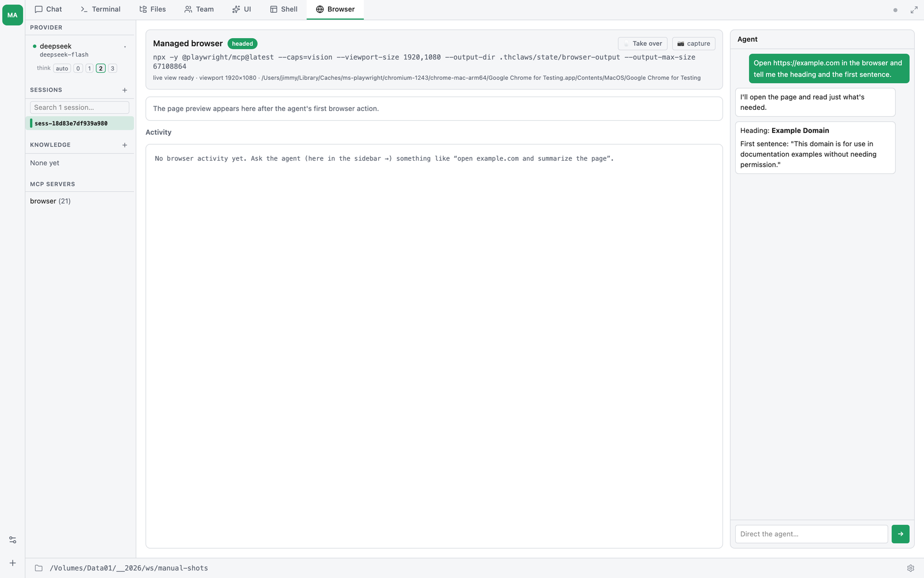
Task: Click the npx playwright command text
Action: 424,62
